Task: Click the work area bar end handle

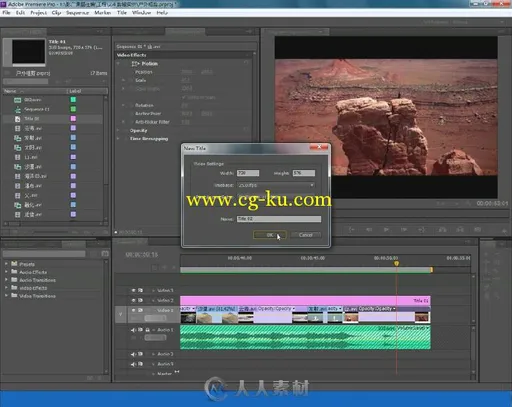Action: 431,269
